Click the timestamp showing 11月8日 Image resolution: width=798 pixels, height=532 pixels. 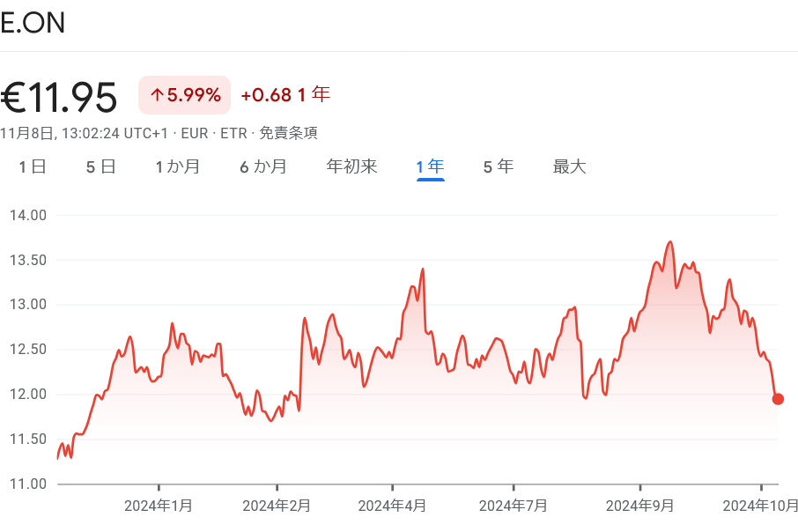(25, 133)
